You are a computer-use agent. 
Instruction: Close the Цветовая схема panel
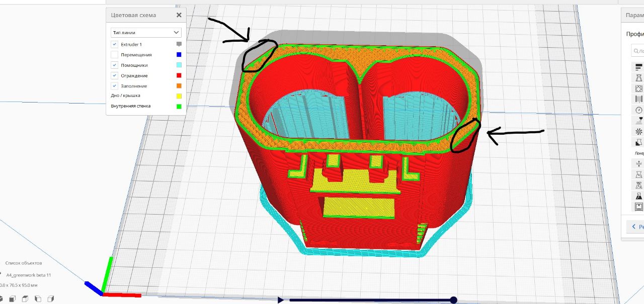[179, 15]
